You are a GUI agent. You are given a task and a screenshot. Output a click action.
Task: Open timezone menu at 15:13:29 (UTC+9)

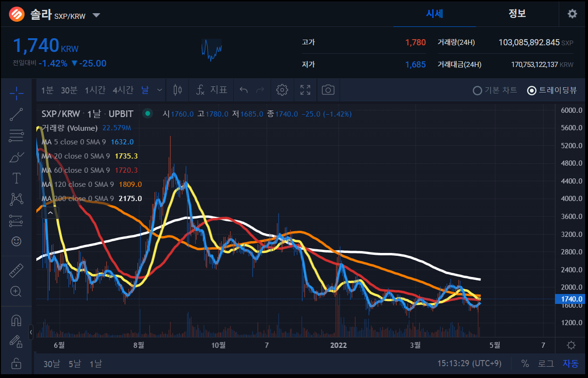[x=469, y=364]
